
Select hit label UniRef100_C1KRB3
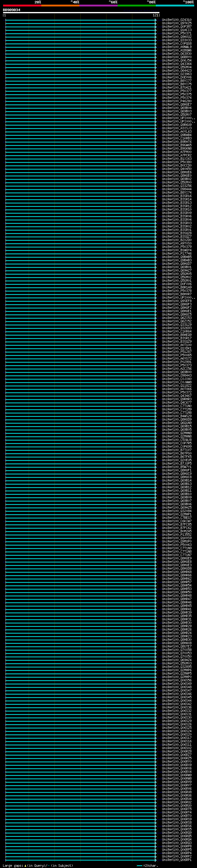(177, 139)
